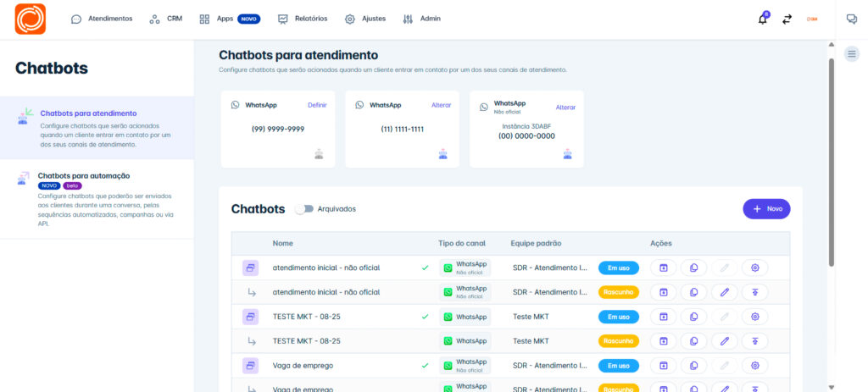Click Alterar on the Instância 3DABF card
This screenshot has width=868, height=392.
[565, 108]
